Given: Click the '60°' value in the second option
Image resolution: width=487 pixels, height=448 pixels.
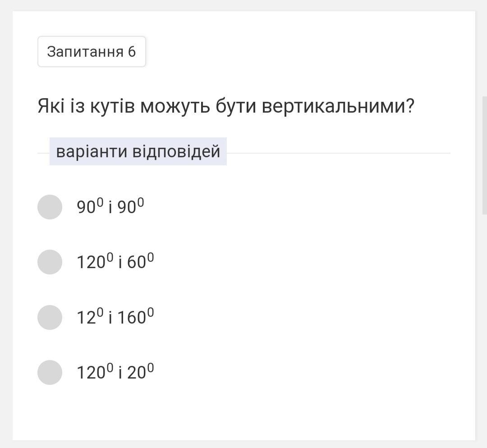Looking at the screenshot, I should 140,262.
